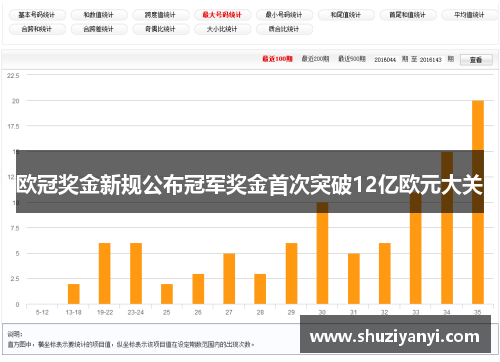Click the x-axis label 23-24

coord(136,313)
